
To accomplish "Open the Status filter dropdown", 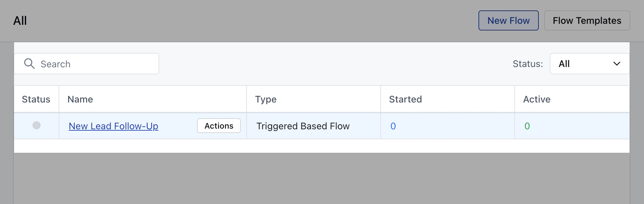I will (x=590, y=64).
